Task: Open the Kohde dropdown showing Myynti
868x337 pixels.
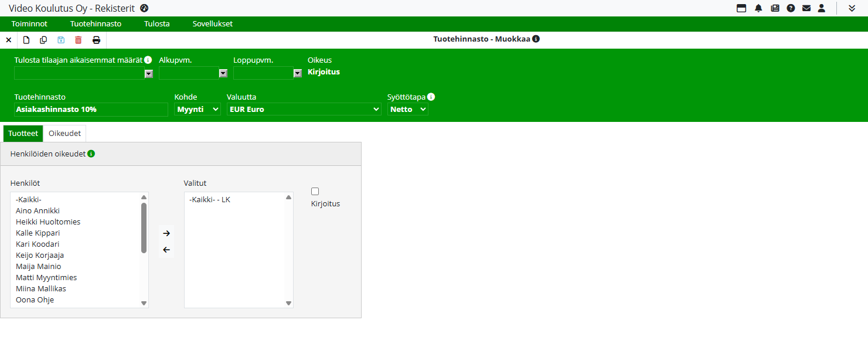Action: (x=198, y=110)
